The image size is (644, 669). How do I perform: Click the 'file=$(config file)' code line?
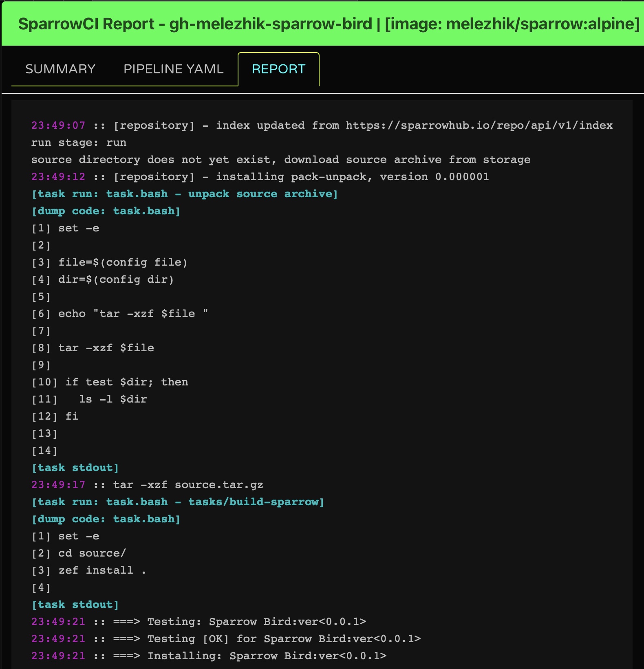(x=110, y=262)
